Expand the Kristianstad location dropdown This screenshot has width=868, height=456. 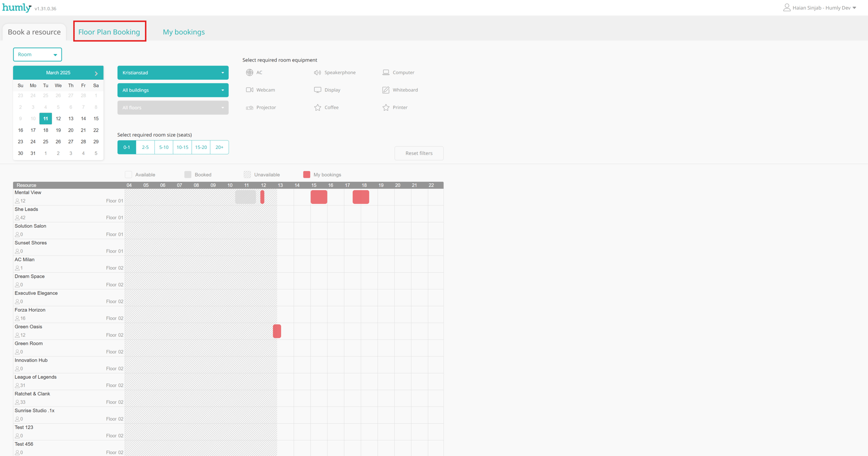point(173,73)
